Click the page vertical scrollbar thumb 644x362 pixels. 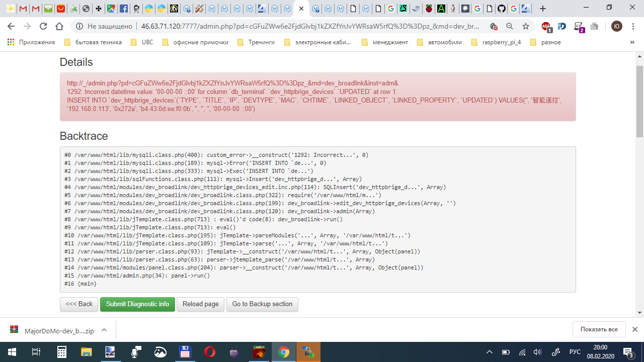tap(639, 101)
